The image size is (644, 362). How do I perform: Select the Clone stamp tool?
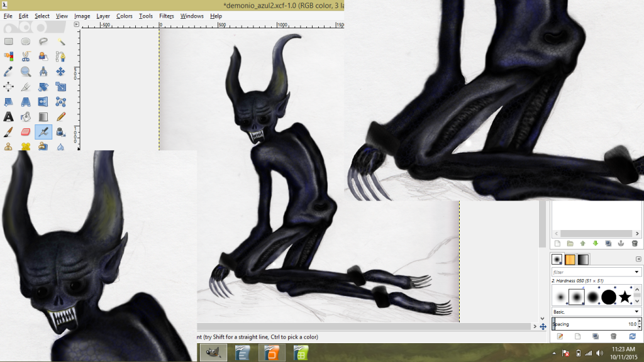click(8, 147)
